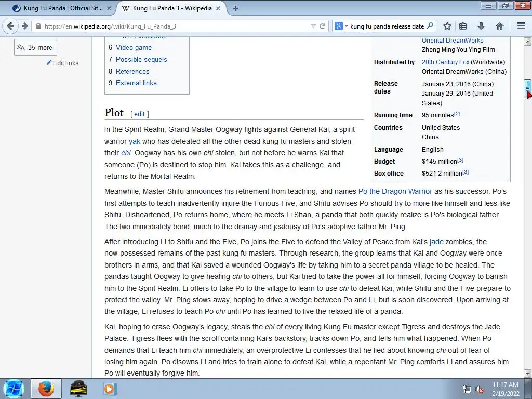The width and height of the screenshot is (532, 399).
Task: Jump to External links section
Action: coord(136,83)
